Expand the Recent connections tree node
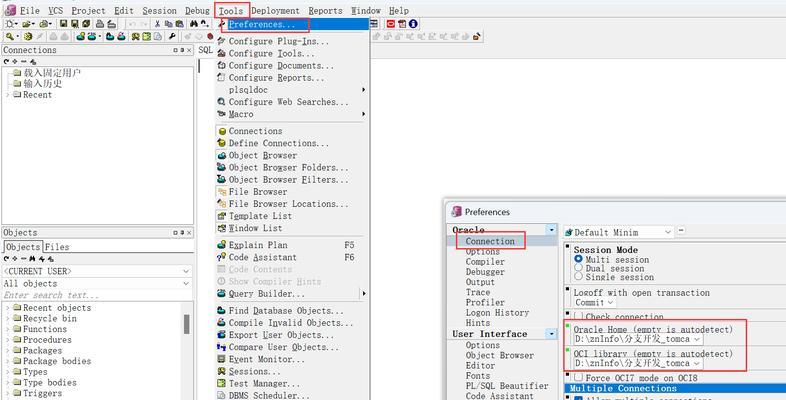Image resolution: width=786 pixels, height=400 pixels. [x=8, y=95]
